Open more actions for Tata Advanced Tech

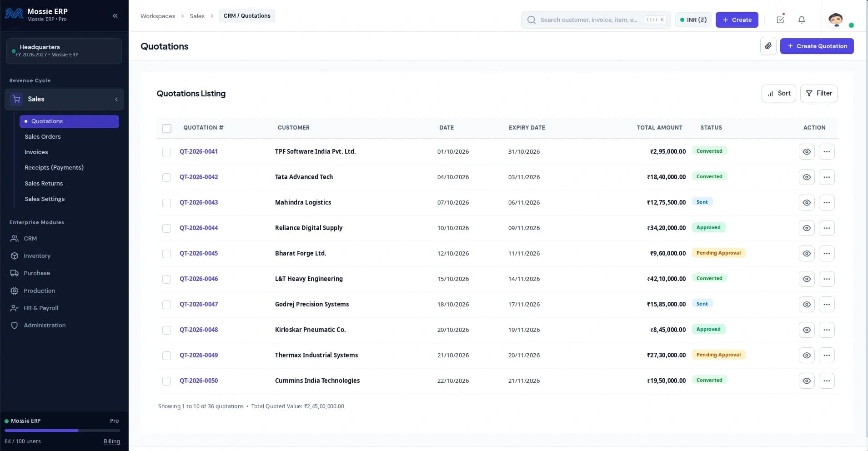coord(827,177)
